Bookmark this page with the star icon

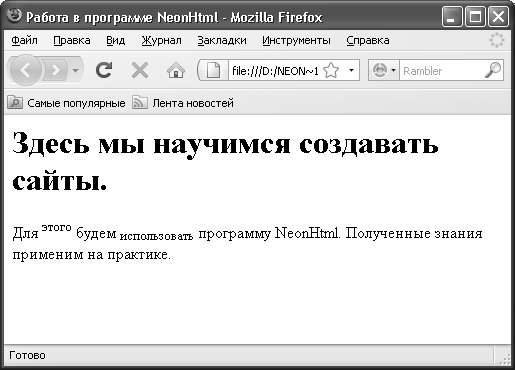pyautogui.click(x=331, y=70)
